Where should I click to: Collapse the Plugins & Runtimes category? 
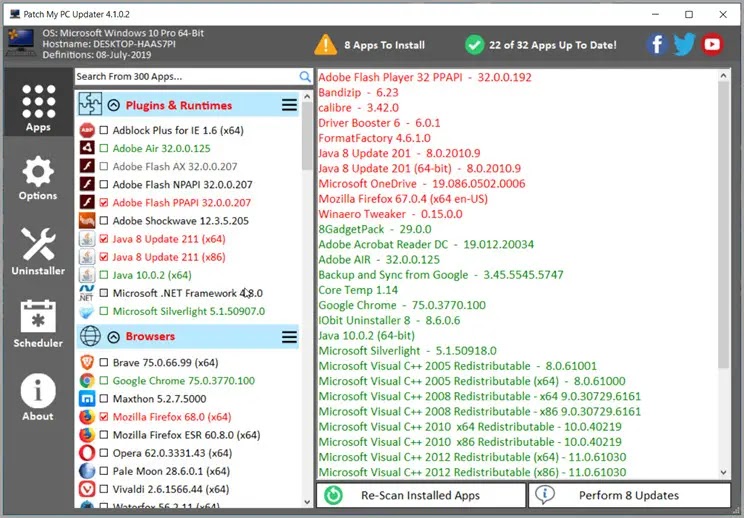click(113, 105)
